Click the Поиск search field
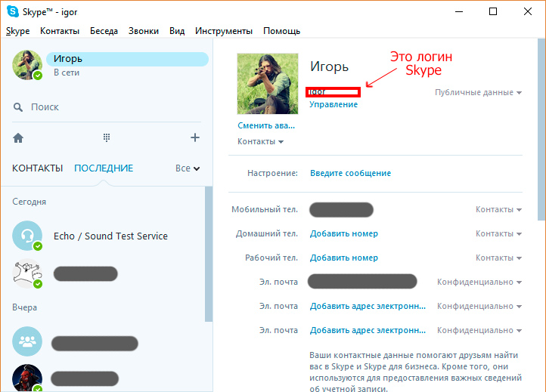546x392 pixels. 107,107
